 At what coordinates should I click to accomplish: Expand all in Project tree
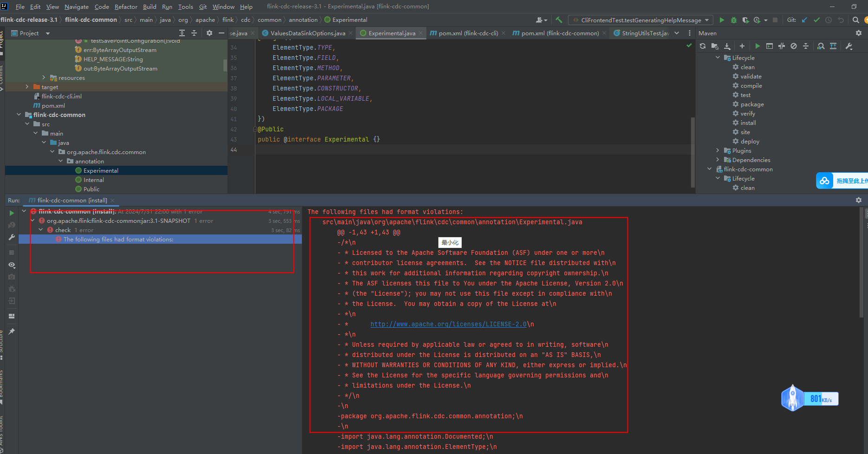tap(182, 33)
